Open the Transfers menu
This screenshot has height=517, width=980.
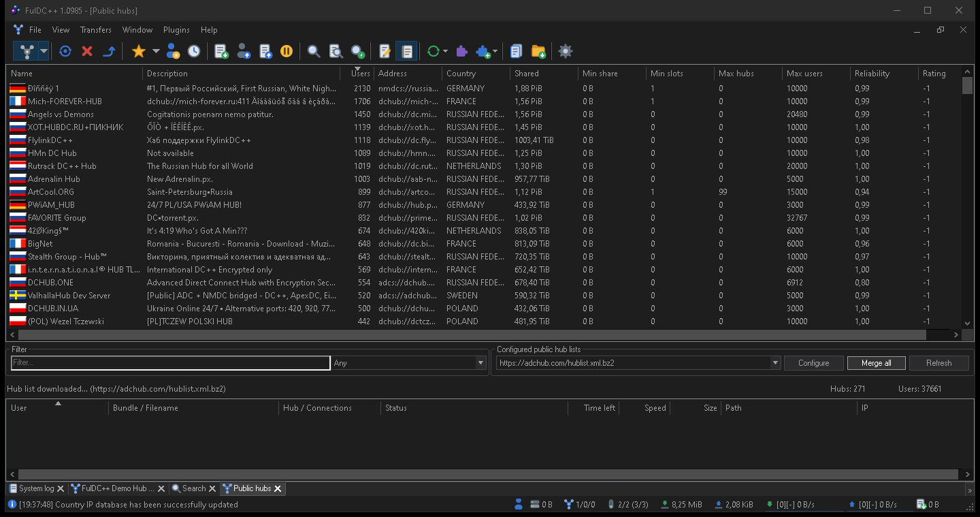(x=96, y=30)
